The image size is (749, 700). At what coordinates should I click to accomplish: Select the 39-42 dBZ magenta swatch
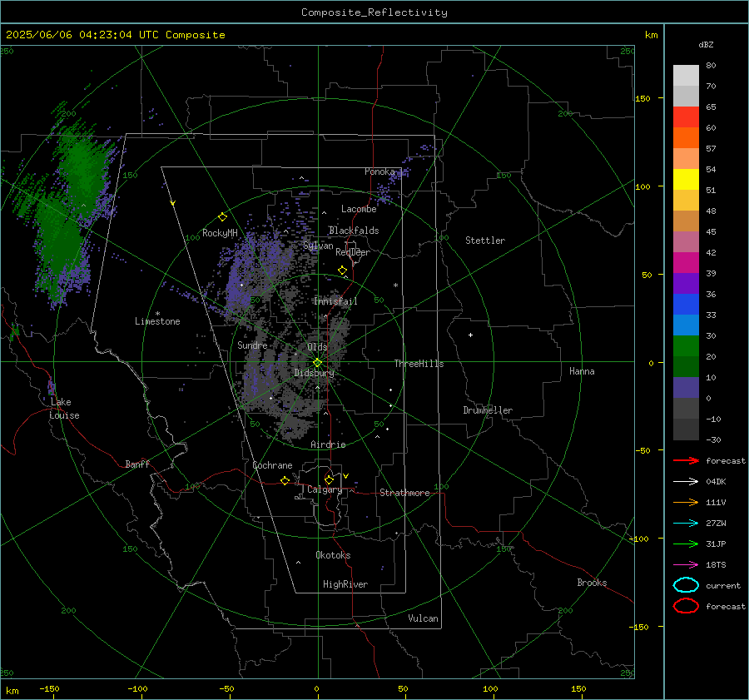[686, 263]
